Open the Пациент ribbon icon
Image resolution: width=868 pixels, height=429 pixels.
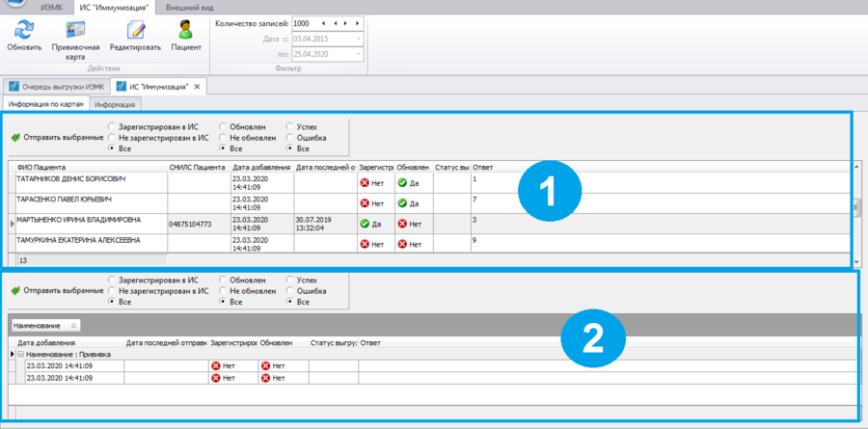(x=185, y=29)
